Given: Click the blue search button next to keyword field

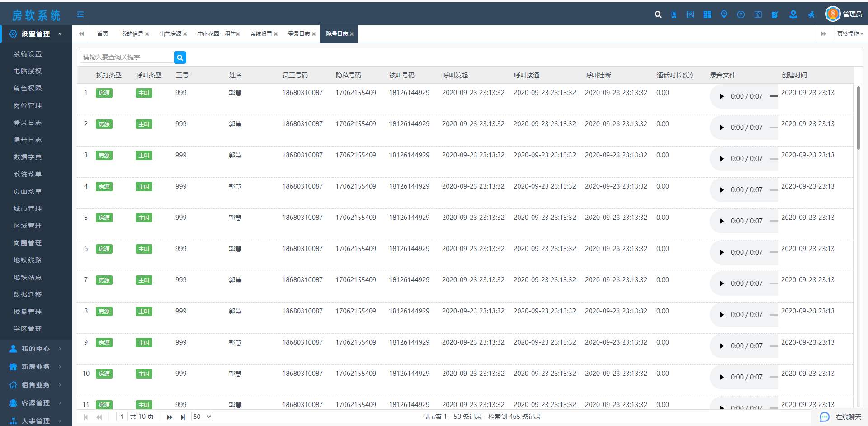Looking at the screenshot, I should [180, 57].
